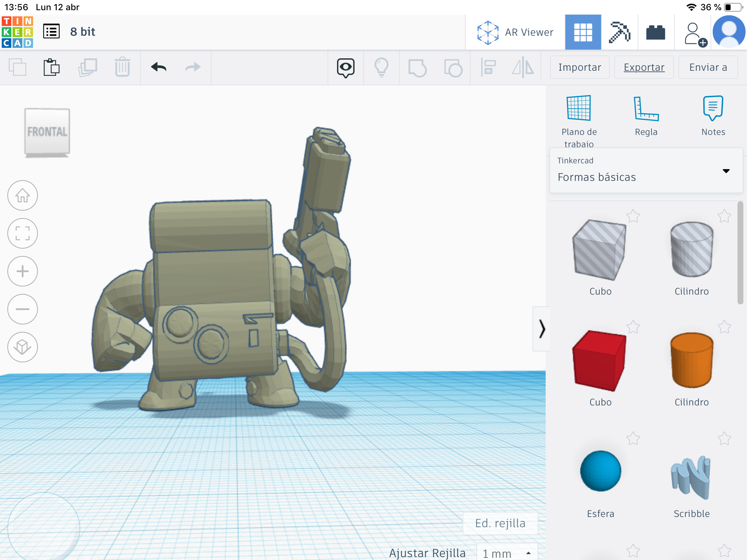Zoom in with the plus button
Screen dimensions: 747x560
coord(23,271)
